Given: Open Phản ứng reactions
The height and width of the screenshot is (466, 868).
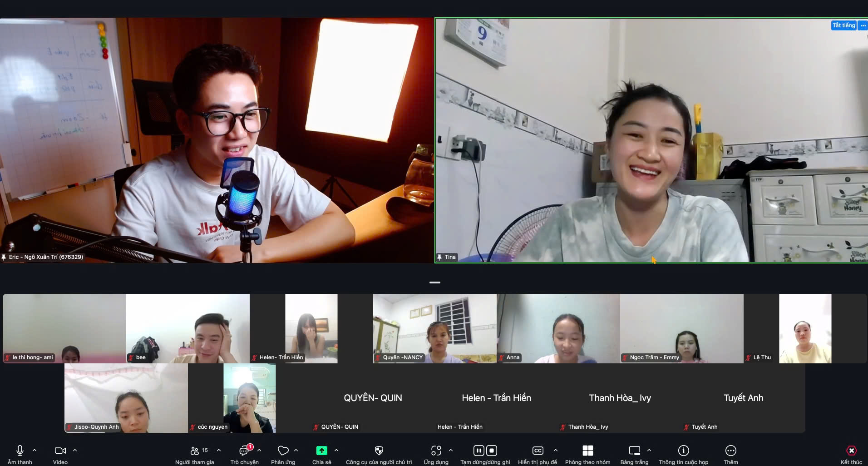Looking at the screenshot, I should pyautogui.click(x=283, y=451).
